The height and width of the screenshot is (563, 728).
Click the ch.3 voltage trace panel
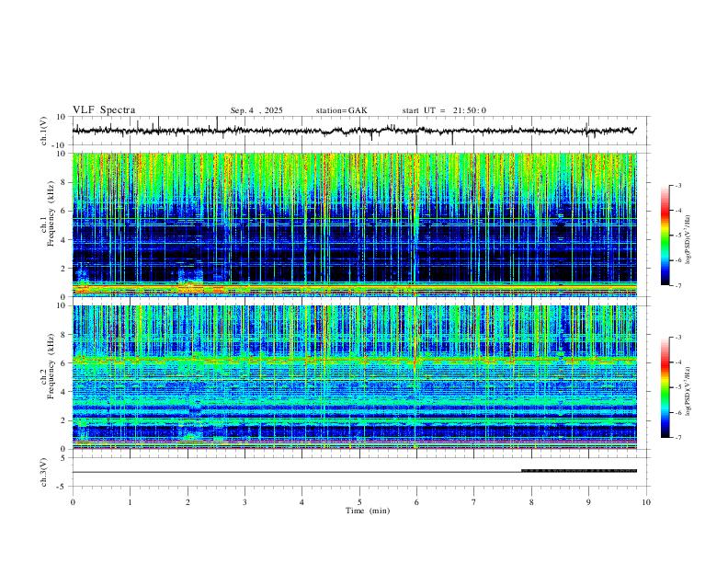click(361, 472)
